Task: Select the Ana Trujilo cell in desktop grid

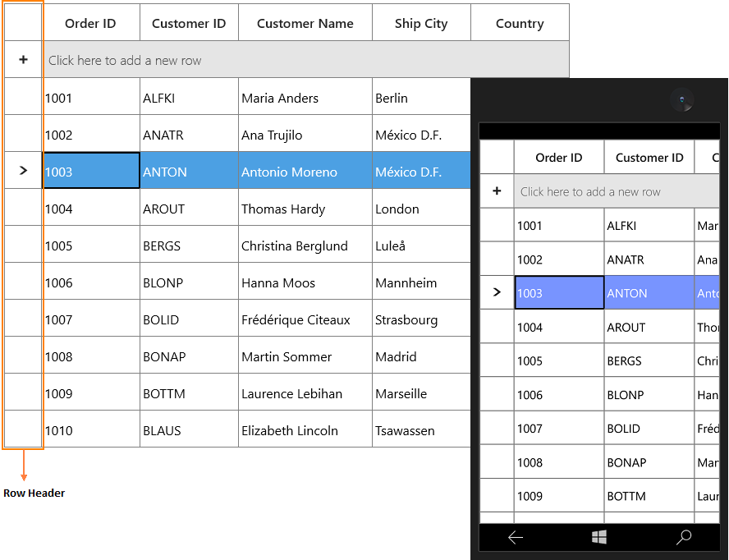Action: (305, 134)
